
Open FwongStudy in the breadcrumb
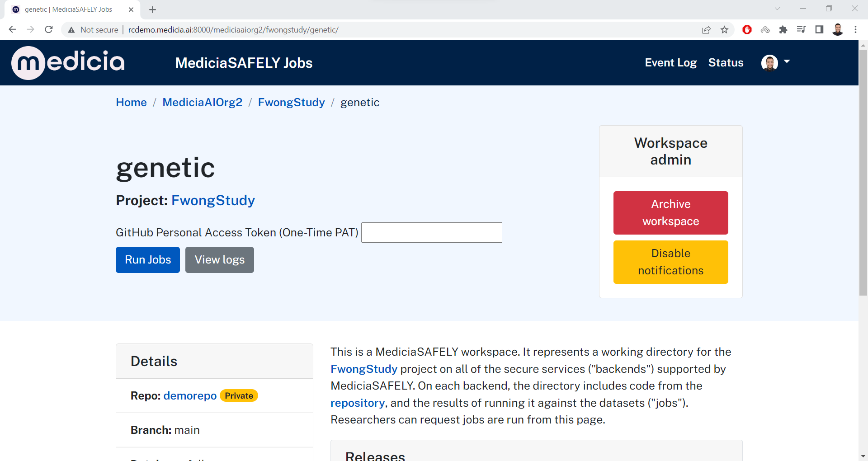tap(291, 103)
